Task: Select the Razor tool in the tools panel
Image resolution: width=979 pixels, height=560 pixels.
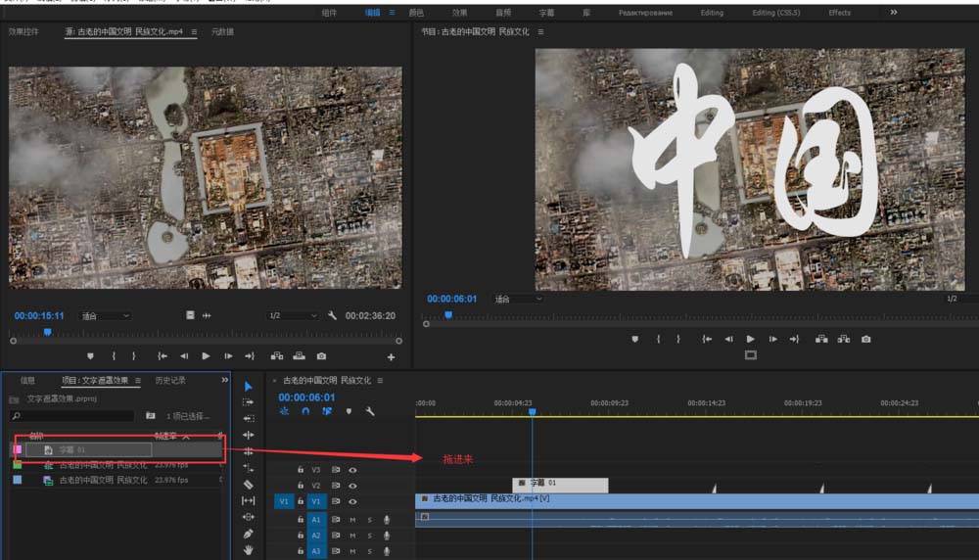Action: click(x=248, y=484)
